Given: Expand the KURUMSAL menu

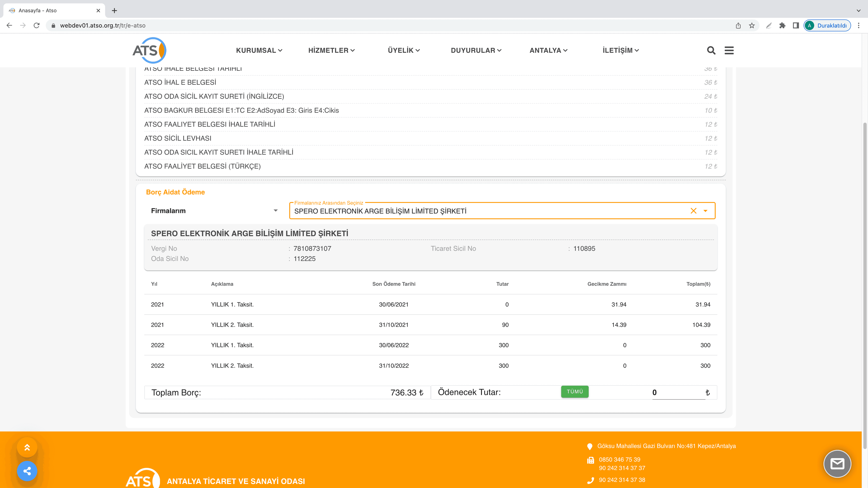Looking at the screenshot, I should 259,50.
